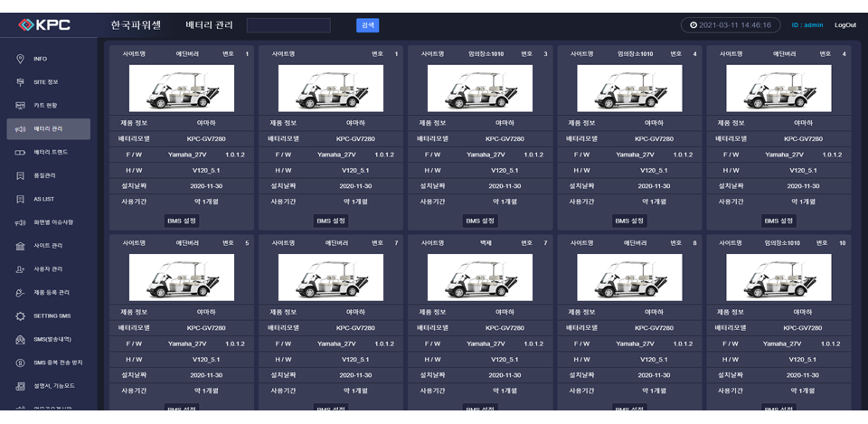Click the SETTING SMS gear icon
Image resolution: width=868 pixels, height=424 pixels.
coord(20,316)
